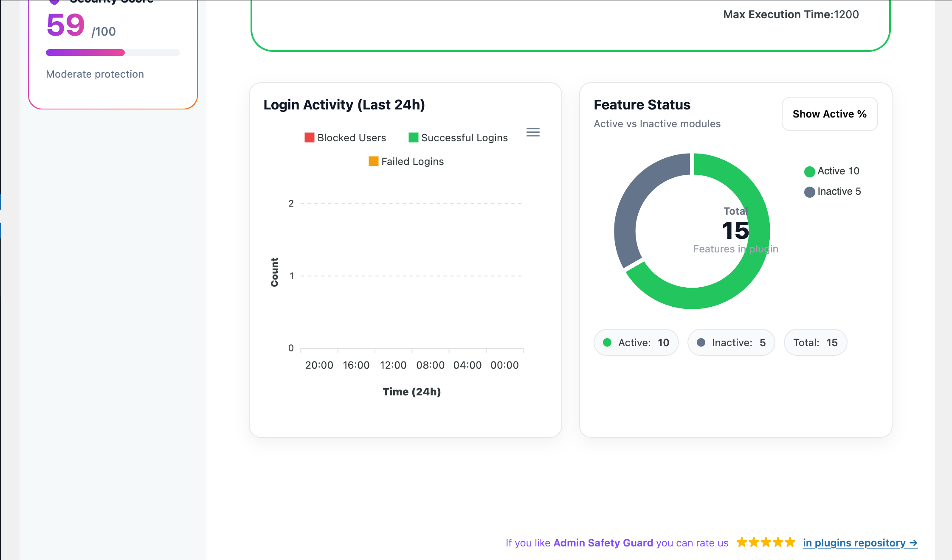Toggle Successful Logins legend series
The height and width of the screenshot is (560, 952).
coord(458,138)
